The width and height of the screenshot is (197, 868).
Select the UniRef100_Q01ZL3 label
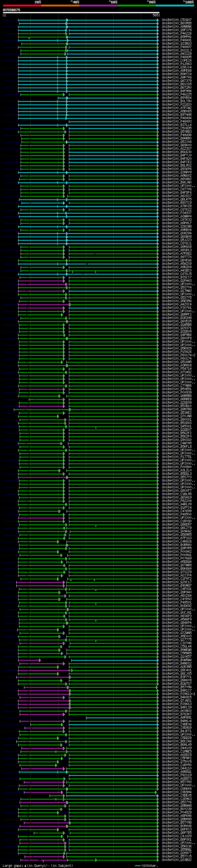(x=177, y=50)
